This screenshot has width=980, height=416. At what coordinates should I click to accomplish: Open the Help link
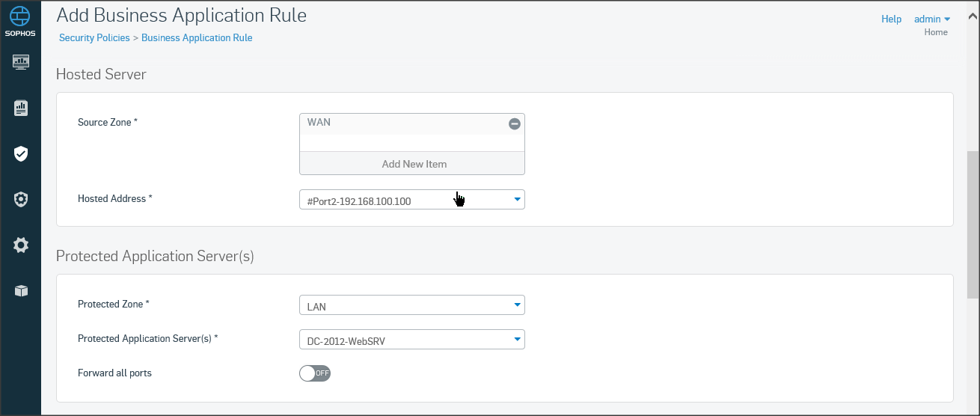point(891,19)
